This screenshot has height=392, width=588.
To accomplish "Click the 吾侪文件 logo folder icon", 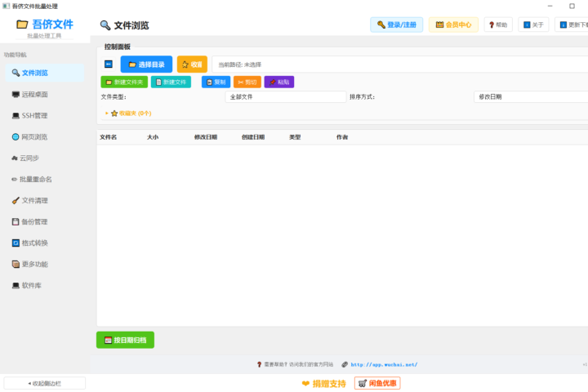I will pyautogui.click(x=22, y=24).
